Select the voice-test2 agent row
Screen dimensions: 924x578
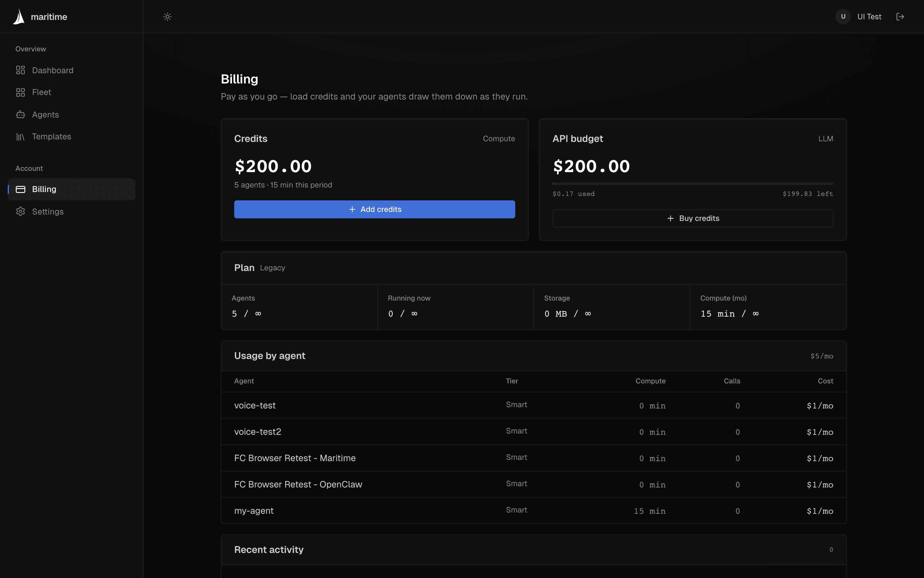(534, 432)
